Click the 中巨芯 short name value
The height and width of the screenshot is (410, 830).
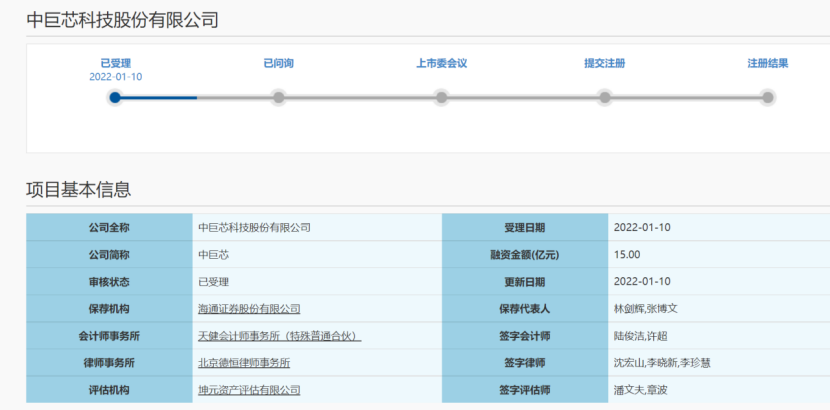coord(213,254)
